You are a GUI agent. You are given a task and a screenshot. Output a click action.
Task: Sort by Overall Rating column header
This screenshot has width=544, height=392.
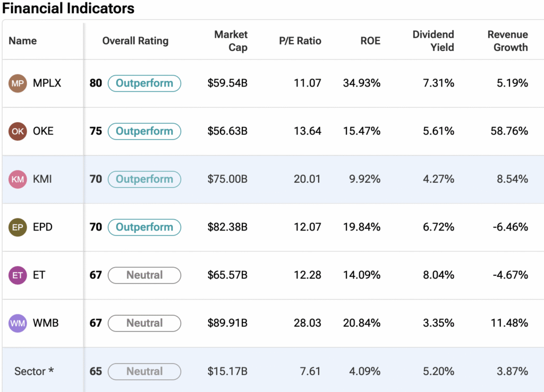(x=135, y=41)
